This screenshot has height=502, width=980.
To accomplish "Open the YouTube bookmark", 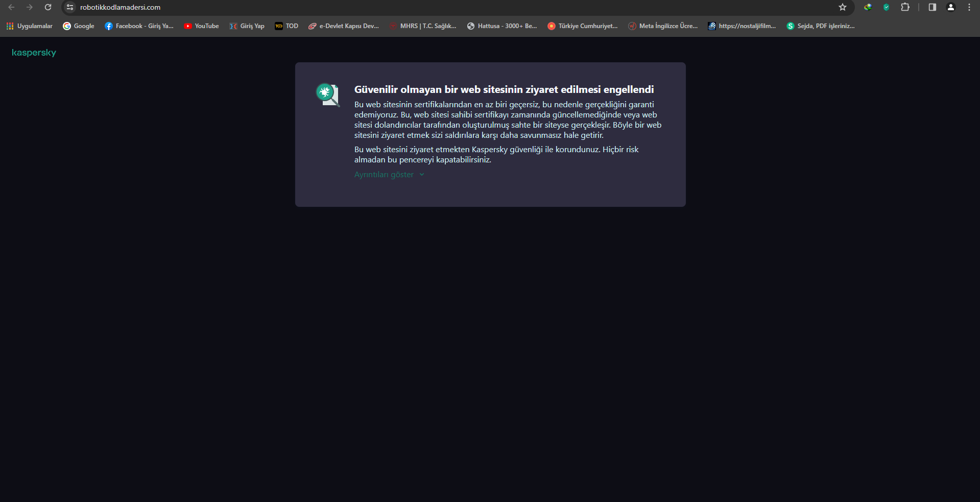I will 201,26.
